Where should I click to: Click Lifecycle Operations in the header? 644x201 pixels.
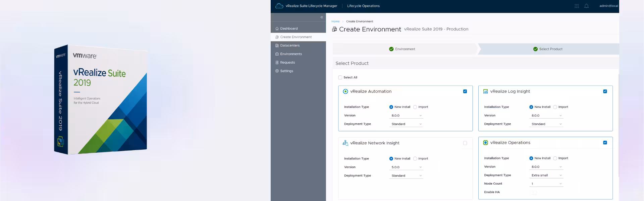tap(363, 6)
